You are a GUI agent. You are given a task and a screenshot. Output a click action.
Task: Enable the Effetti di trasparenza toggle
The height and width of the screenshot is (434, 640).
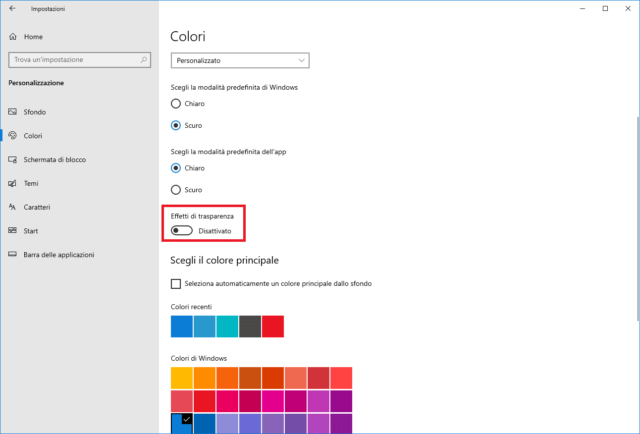pos(181,231)
